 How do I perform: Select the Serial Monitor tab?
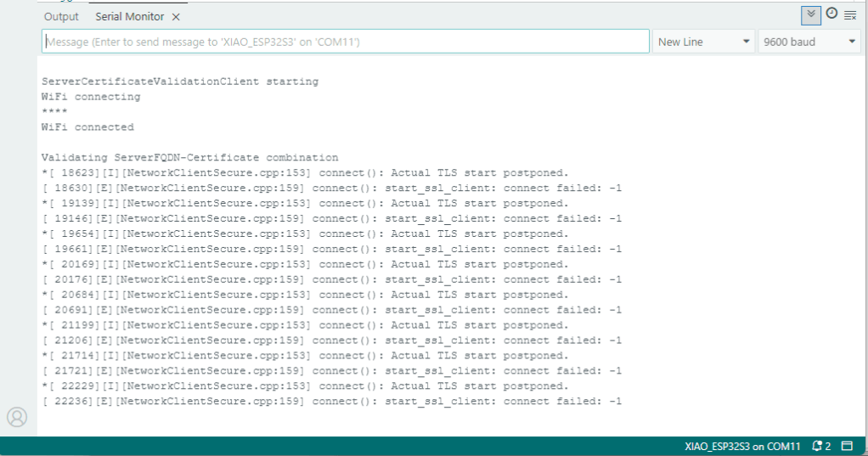point(130,17)
